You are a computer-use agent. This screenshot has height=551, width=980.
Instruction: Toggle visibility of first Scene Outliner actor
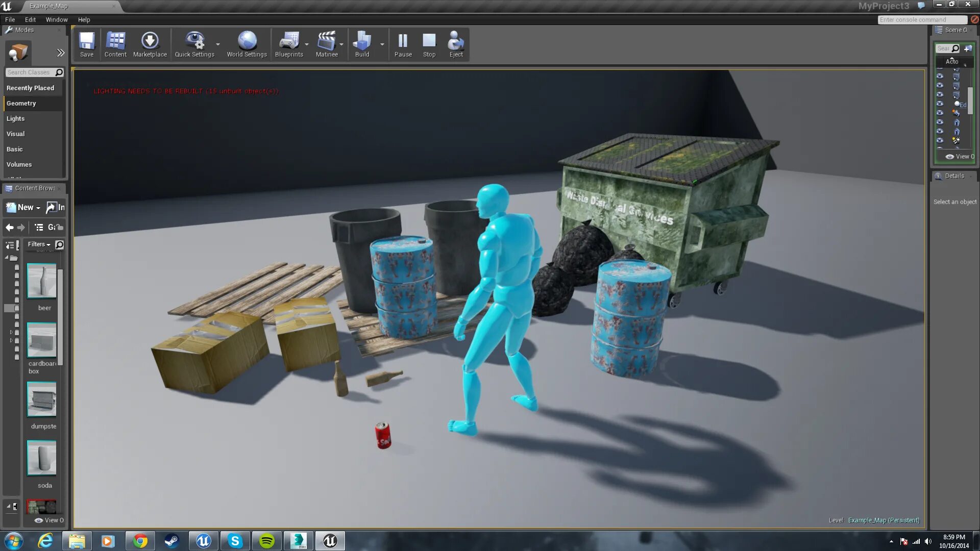coord(940,76)
